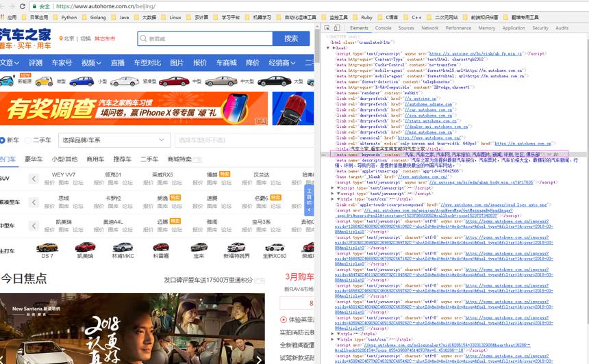Click inside the site search input field
Image resolution: width=589 pixels, height=364 pixels.
205,38
